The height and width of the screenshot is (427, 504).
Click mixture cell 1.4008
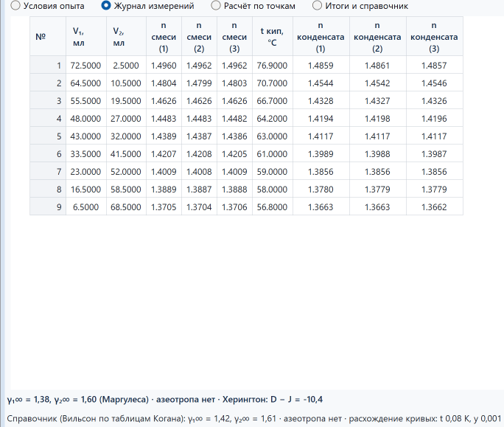pos(199,172)
